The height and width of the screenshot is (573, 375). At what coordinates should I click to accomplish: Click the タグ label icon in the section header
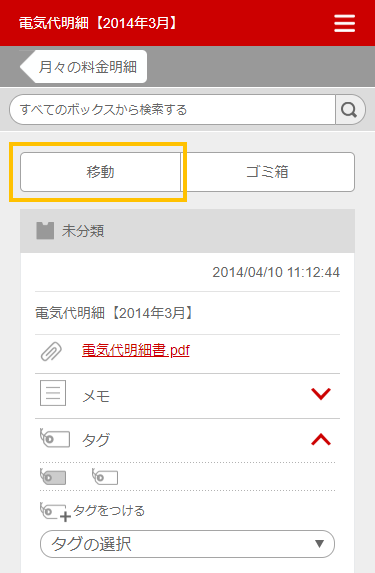tap(55, 438)
